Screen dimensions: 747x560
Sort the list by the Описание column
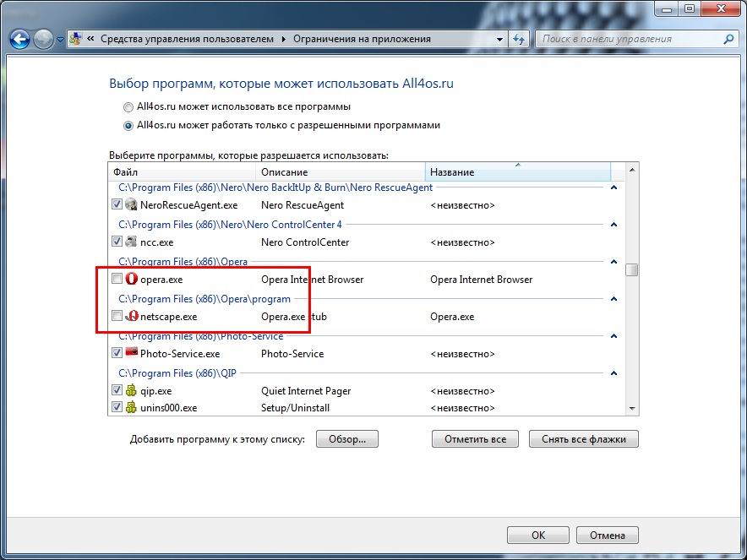pyautogui.click(x=341, y=172)
